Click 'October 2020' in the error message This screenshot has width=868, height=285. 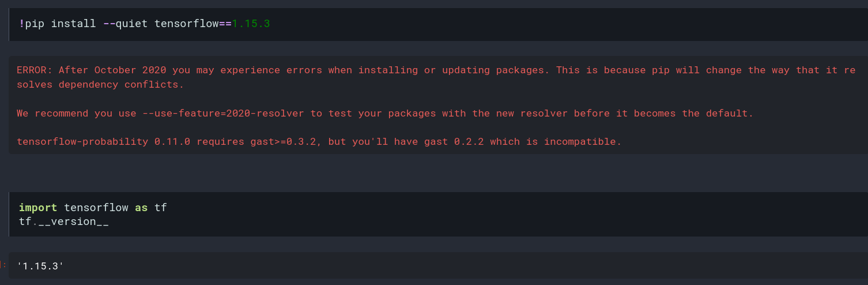(130, 70)
